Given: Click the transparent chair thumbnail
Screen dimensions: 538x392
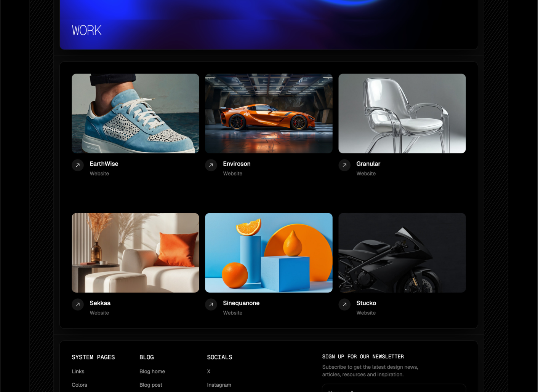Looking at the screenshot, I should pyautogui.click(x=402, y=113).
